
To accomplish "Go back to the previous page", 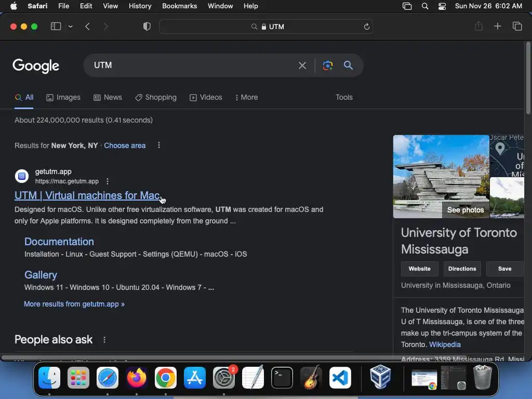I will pos(87,26).
